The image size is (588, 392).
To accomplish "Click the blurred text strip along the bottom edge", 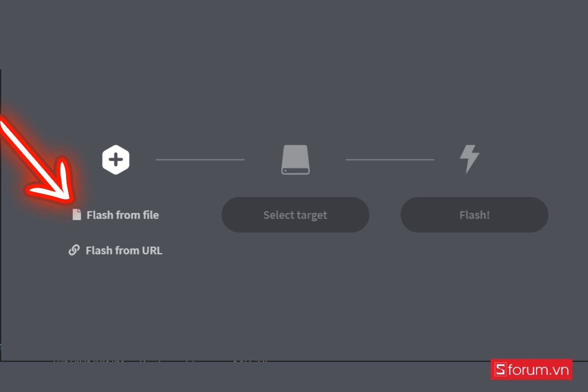I will [162, 363].
